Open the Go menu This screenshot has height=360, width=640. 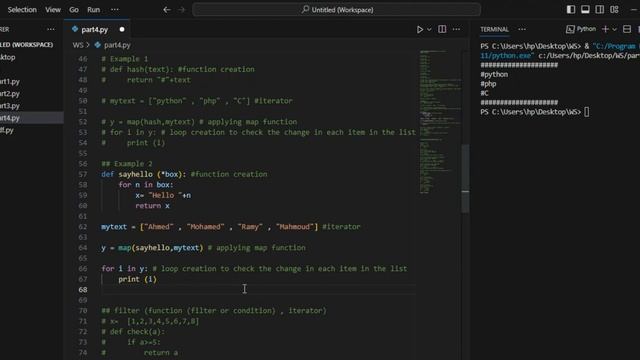click(x=74, y=9)
